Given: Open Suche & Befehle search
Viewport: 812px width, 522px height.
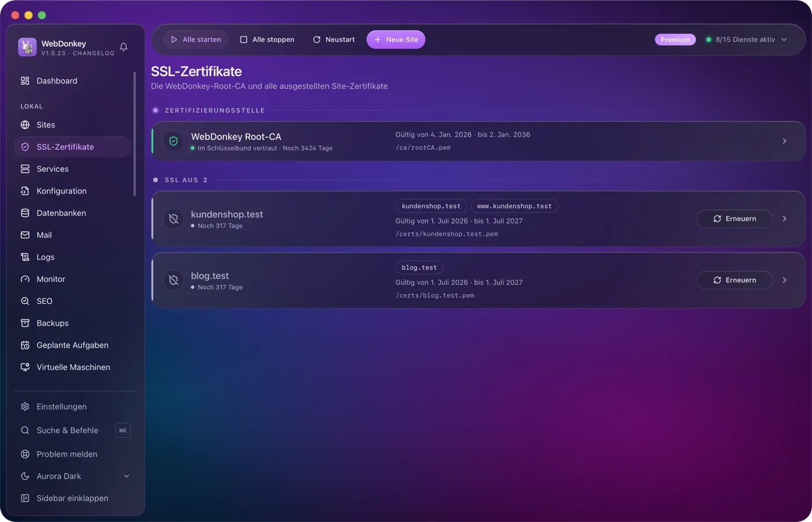Looking at the screenshot, I should coord(75,430).
